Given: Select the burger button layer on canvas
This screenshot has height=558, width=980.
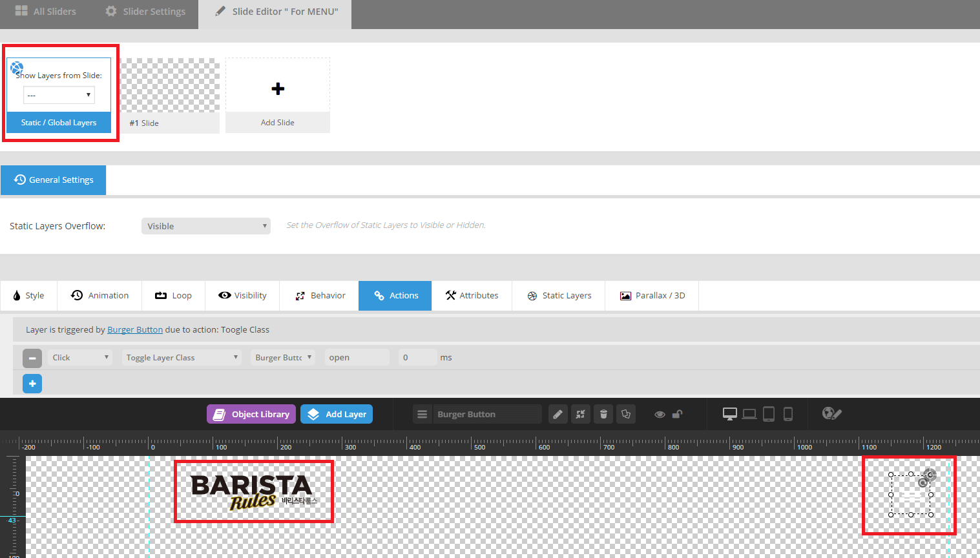Looking at the screenshot, I should pyautogui.click(x=911, y=495).
